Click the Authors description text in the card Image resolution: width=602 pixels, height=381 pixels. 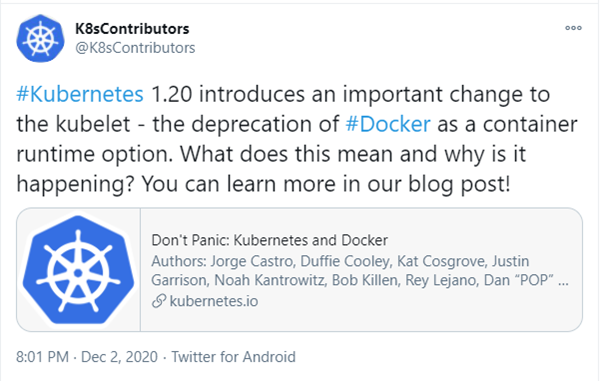click(x=360, y=271)
